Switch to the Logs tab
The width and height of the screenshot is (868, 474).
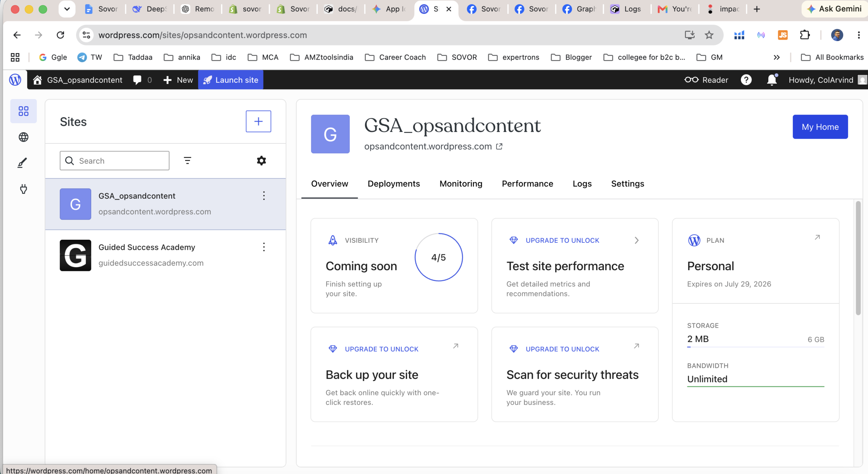[x=582, y=184]
